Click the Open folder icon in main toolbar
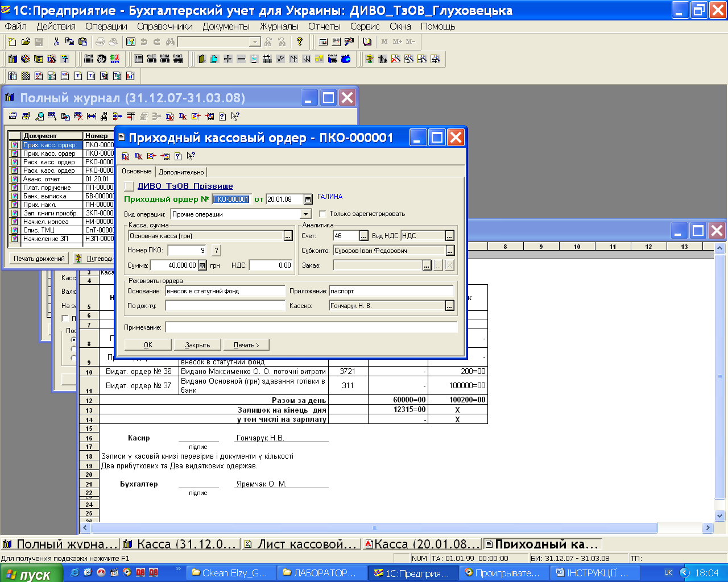The height and width of the screenshot is (582, 728). [26, 42]
